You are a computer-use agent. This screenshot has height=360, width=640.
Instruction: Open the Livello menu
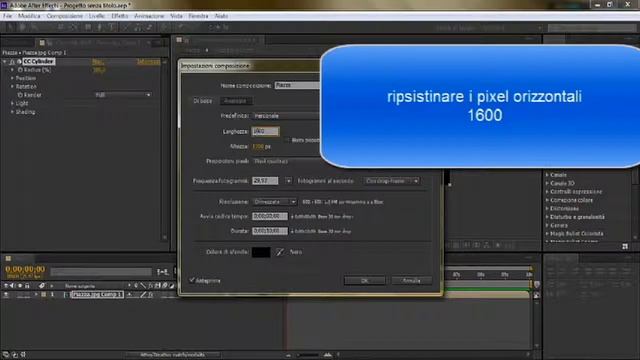pyautogui.click(x=97, y=16)
